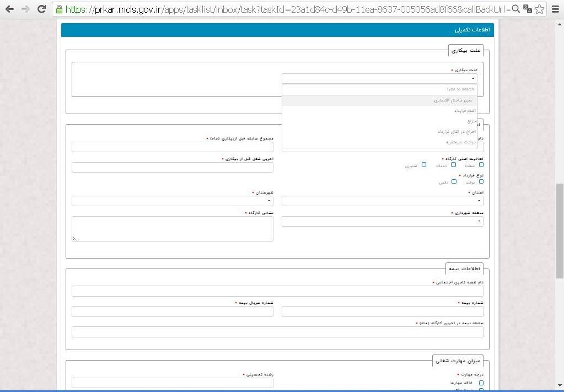Reload the page with the refresh icon
564x392 pixels.
pyautogui.click(x=42, y=9)
